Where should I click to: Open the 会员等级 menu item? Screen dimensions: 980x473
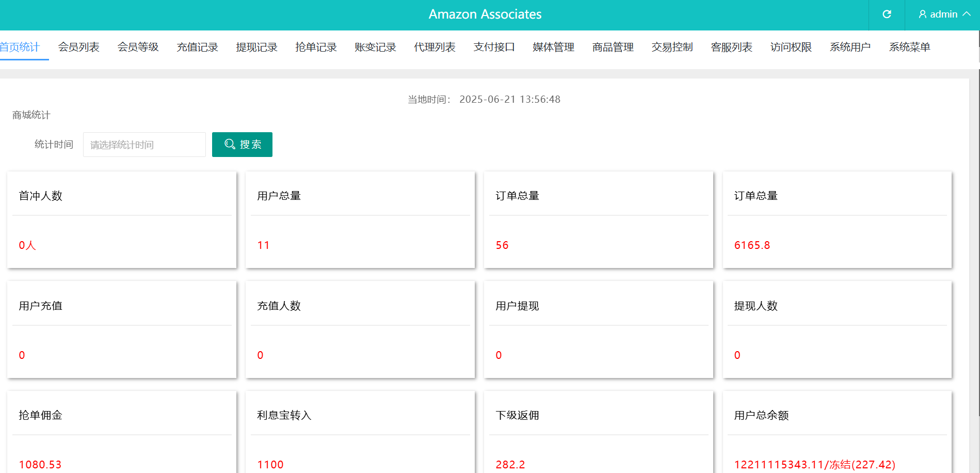point(138,47)
